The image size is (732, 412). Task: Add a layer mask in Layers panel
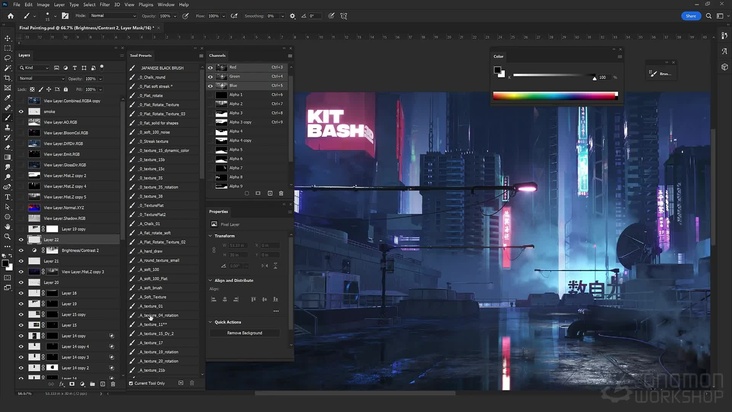point(72,384)
